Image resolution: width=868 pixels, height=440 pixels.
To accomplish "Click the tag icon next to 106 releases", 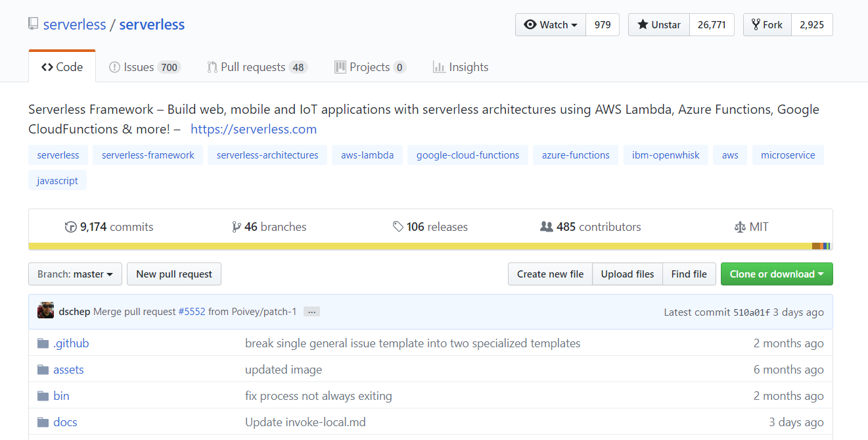I will coord(398,227).
